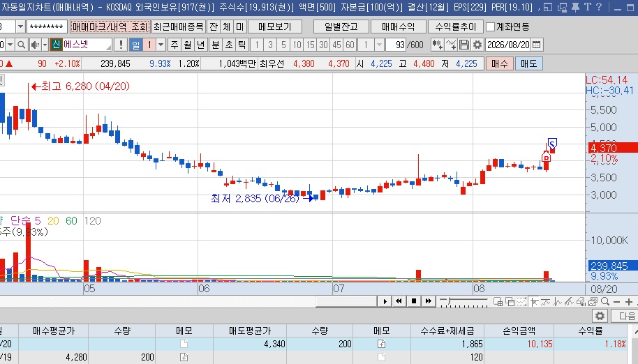Viewport: 638px width, 364px height.
Task: Click the stop square button
Action: (414, 301)
